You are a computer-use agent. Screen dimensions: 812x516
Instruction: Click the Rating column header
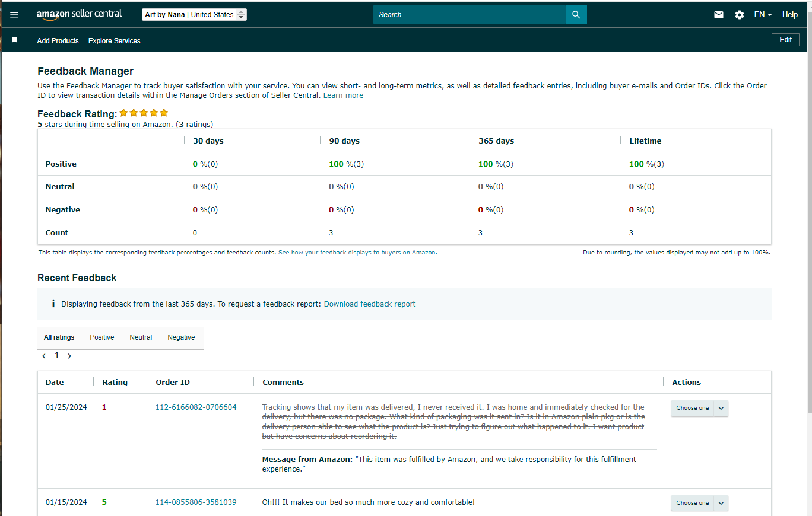115,383
